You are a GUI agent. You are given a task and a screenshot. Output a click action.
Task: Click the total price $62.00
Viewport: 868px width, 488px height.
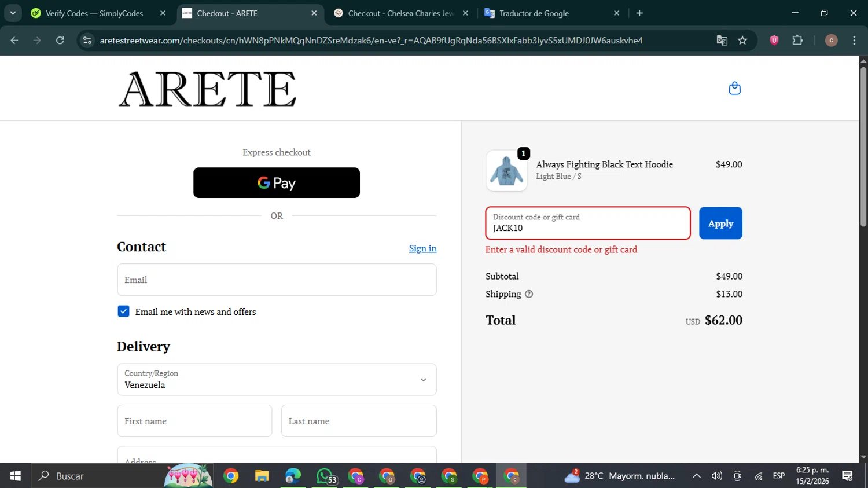(x=723, y=320)
